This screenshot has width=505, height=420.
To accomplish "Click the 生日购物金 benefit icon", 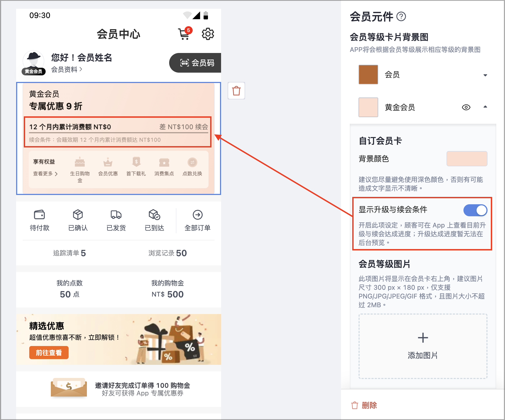I will point(80,162).
